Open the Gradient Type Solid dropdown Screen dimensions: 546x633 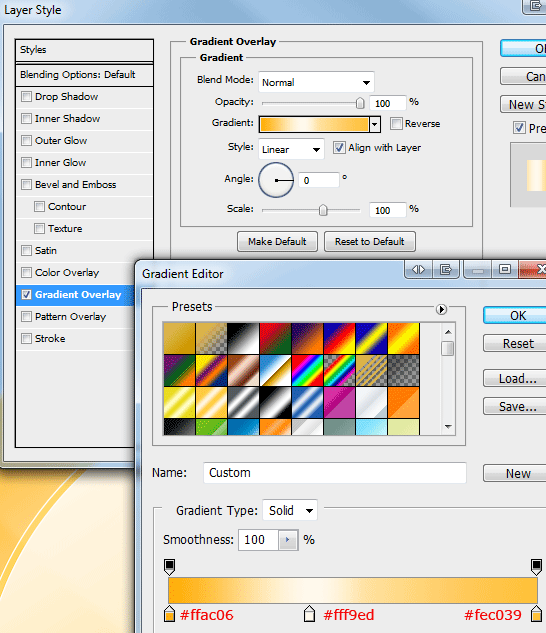pyautogui.click(x=290, y=511)
